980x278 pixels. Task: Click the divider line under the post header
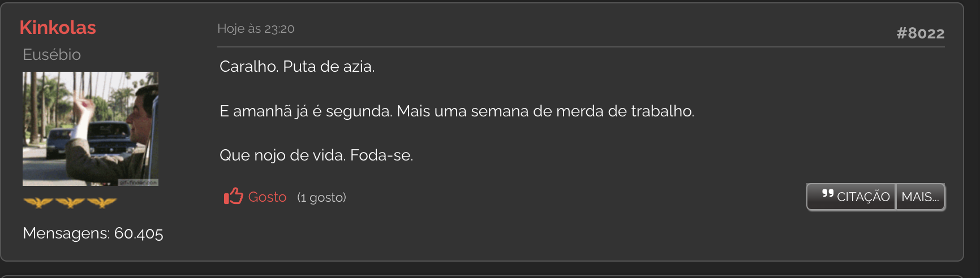tap(581, 47)
